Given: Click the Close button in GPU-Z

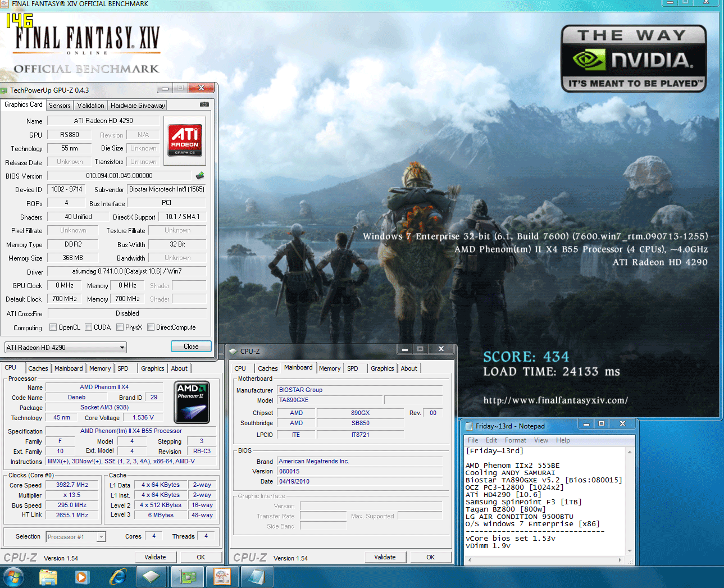Looking at the screenshot, I should (191, 347).
